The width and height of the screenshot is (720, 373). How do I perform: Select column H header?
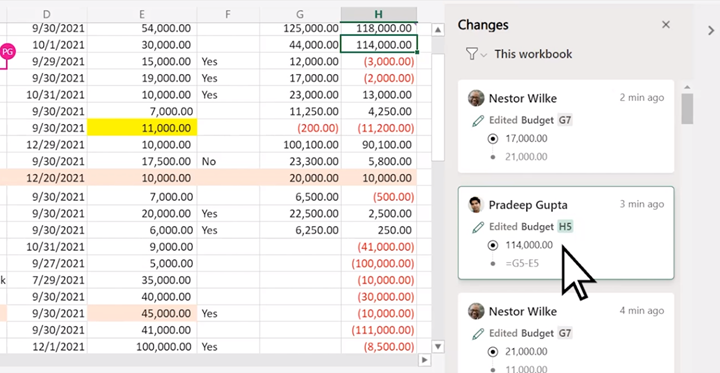(379, 14)
